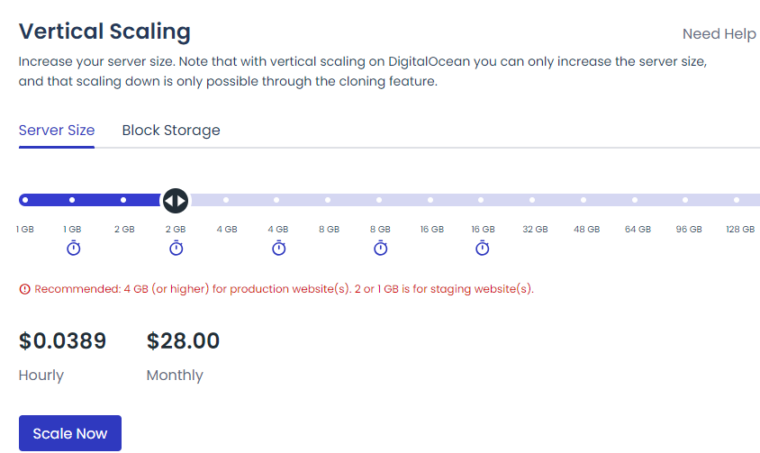Set server size to the 64 GB stop
760x453 pixels.
[635, 200]
